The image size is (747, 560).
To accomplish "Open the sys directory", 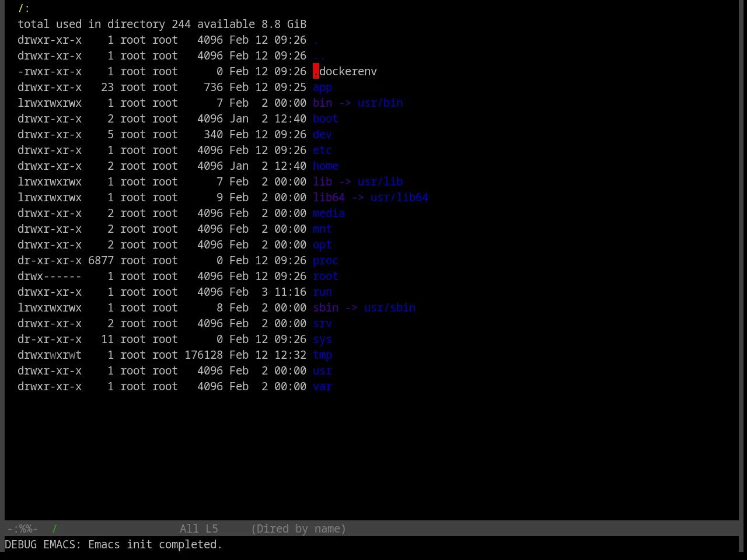I will tap(322, 339).
